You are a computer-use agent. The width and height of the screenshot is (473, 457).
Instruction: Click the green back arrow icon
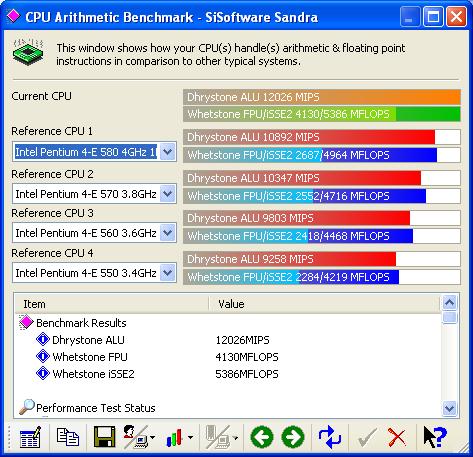coord(262,437)
